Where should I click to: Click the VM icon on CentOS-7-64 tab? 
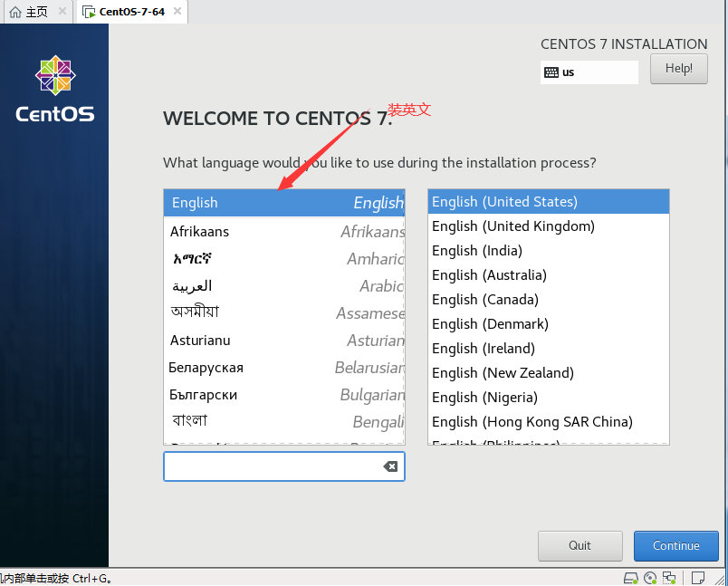point(89,12)
